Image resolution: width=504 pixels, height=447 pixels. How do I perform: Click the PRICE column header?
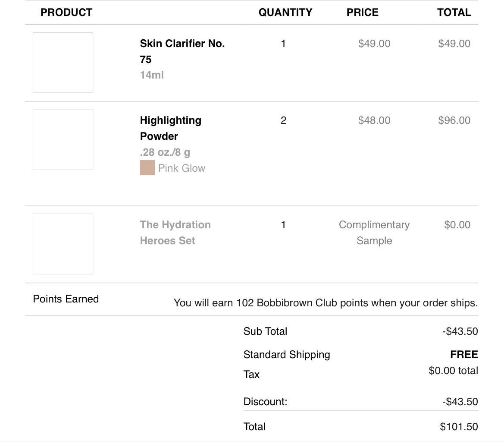(x=362, y=13)
